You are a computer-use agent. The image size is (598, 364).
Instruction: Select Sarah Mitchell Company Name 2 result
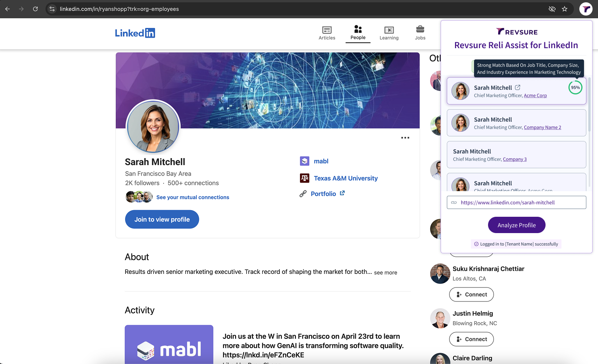516,123
